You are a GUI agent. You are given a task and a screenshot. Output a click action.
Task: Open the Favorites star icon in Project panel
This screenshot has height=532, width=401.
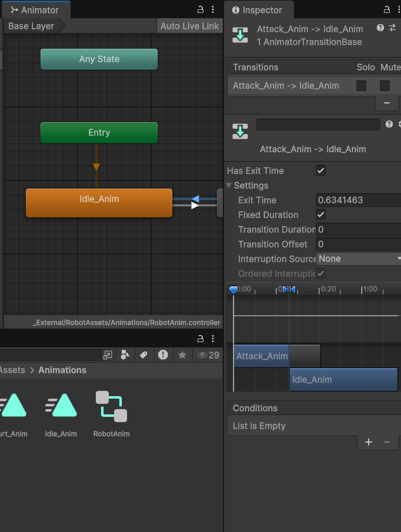[182, 355]
